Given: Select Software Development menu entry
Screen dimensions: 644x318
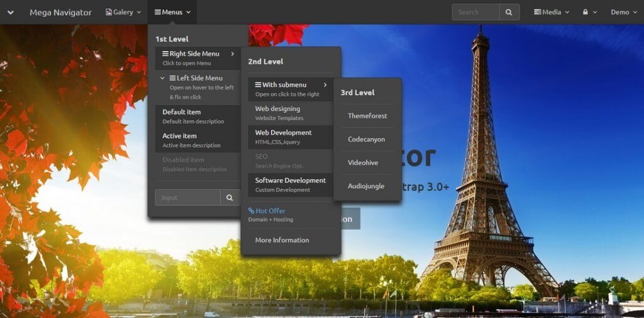Looking at the screenshot, I should click(x=290, y=181).
